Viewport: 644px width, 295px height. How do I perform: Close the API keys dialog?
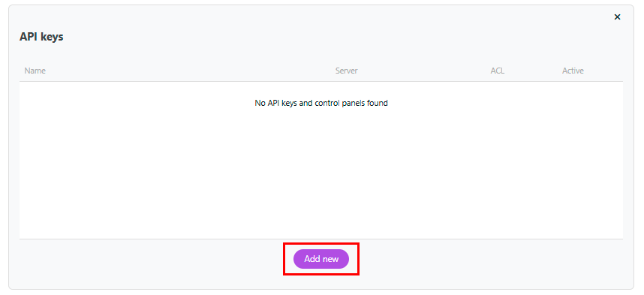coord(617,17)
